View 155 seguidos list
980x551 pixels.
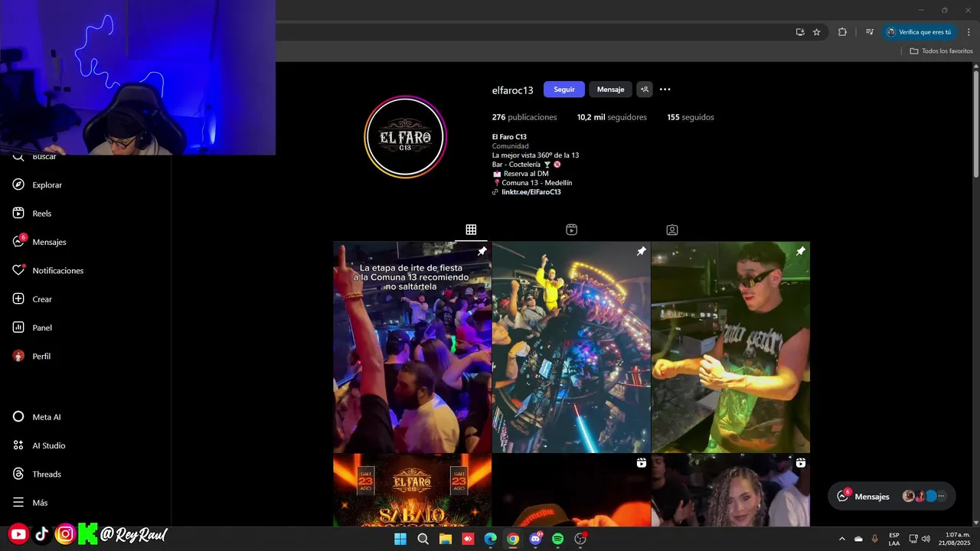pos(691,117)
